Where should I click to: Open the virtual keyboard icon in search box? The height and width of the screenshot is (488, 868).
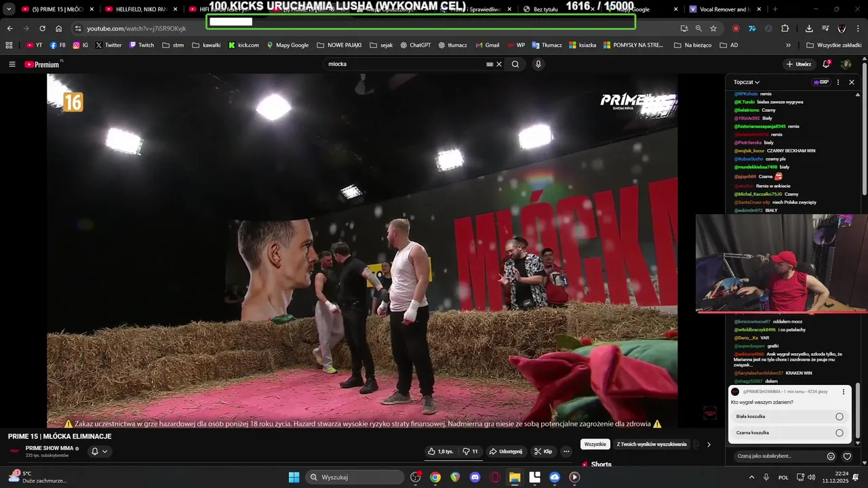click(x=490, y=64)
